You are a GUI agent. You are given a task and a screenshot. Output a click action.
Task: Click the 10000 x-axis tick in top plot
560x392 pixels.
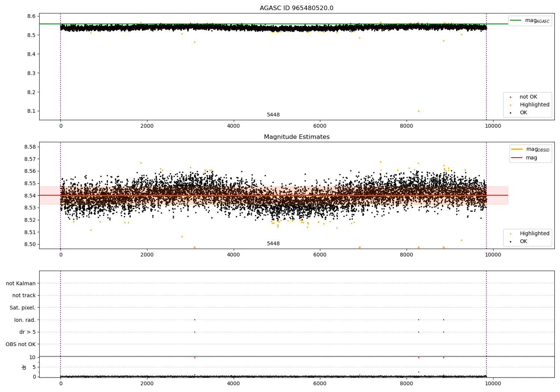pos(493,126)
